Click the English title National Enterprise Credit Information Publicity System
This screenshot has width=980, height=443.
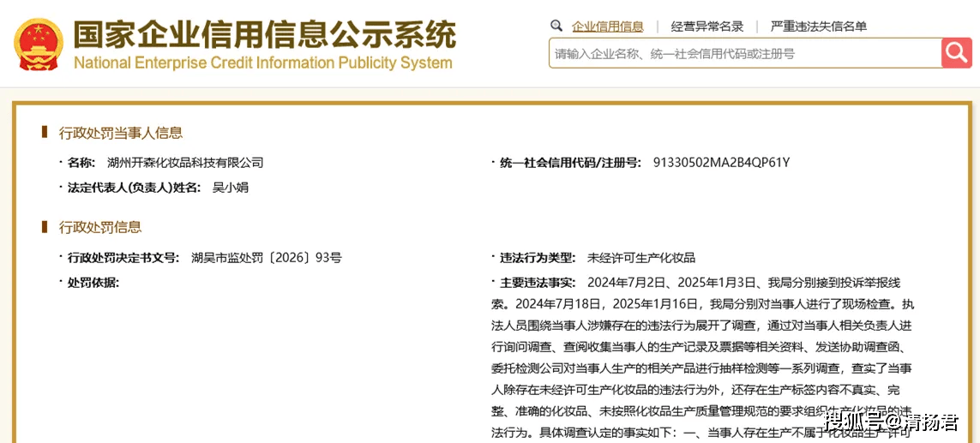click(262, 63)
